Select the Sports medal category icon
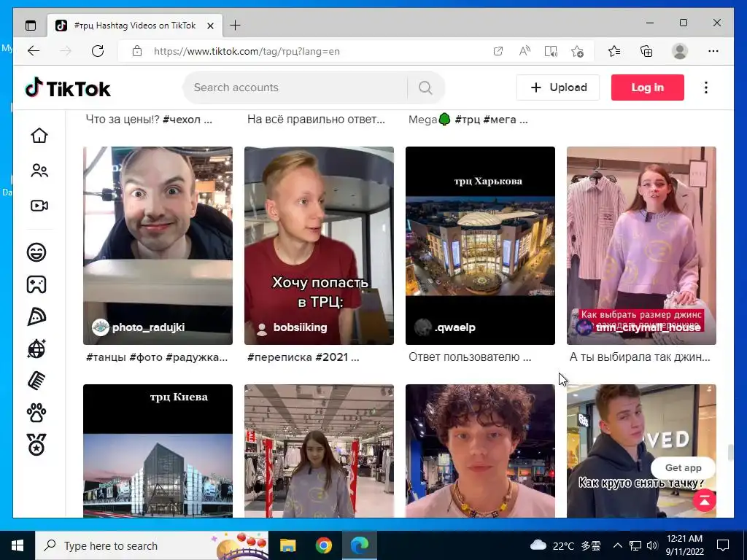This screenshot has width=747, height=560. [x=36, y=445]
